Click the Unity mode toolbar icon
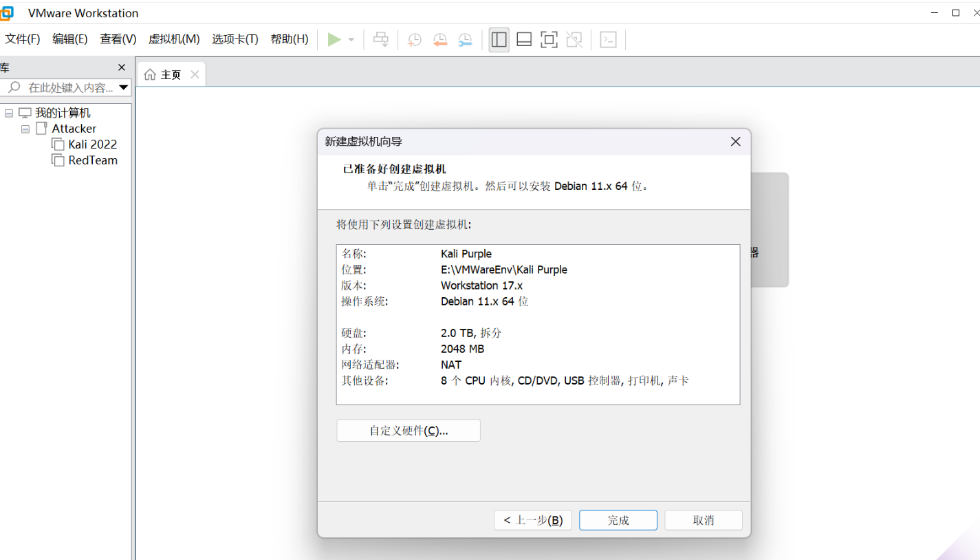This screenshot has height=560, width=980. [x=574, y=40]
